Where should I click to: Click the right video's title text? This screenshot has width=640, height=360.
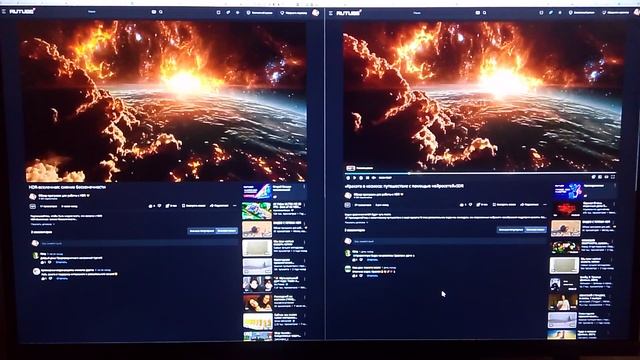[404, 186]
